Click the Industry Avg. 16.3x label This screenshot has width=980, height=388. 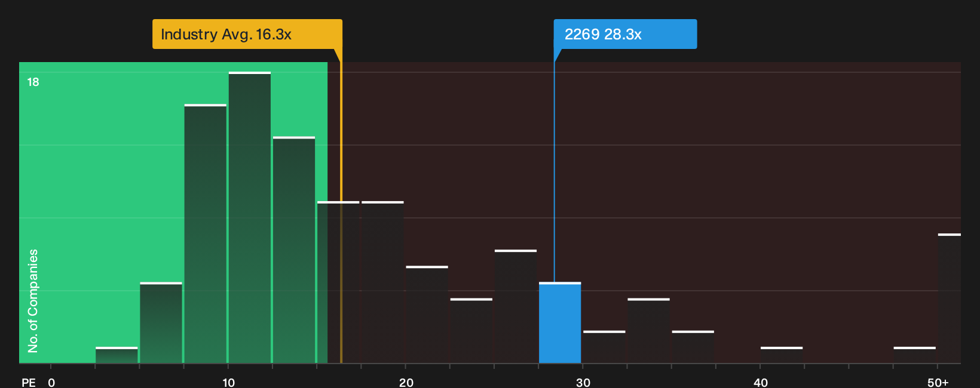pyautogui.click(x=247, y=34)
